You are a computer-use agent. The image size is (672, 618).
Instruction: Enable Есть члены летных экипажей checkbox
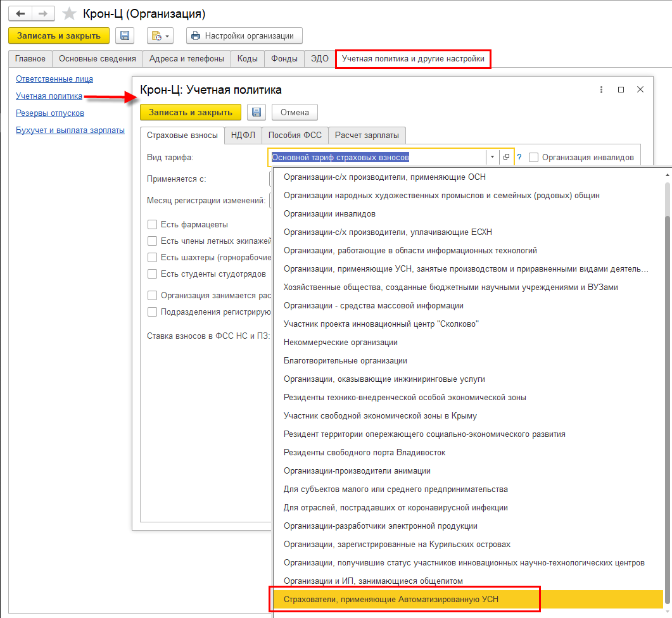152,241
